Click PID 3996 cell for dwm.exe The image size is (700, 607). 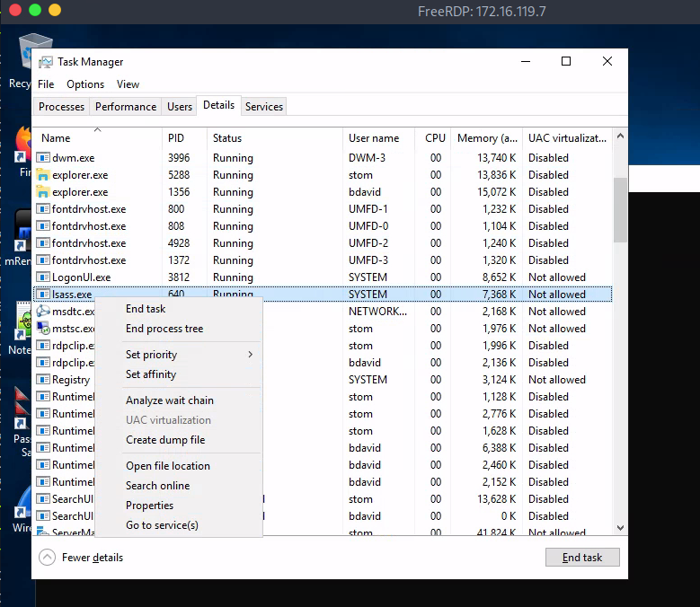(x=179, y=158)
